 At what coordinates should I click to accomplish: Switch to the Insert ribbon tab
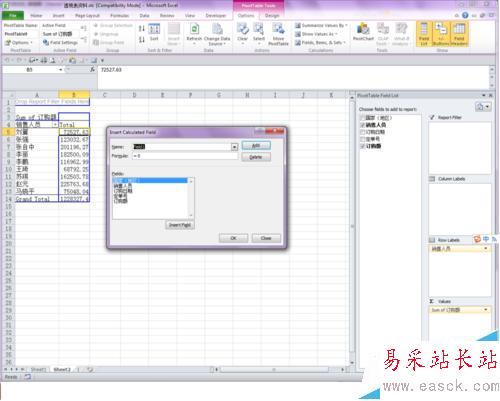pos(58,16)
